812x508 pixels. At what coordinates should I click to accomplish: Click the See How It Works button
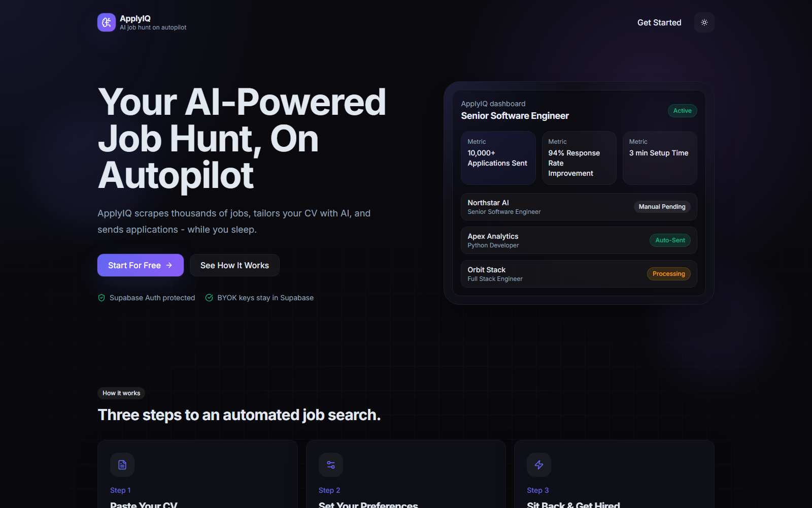pyautogui.click(x=234, y=265)
